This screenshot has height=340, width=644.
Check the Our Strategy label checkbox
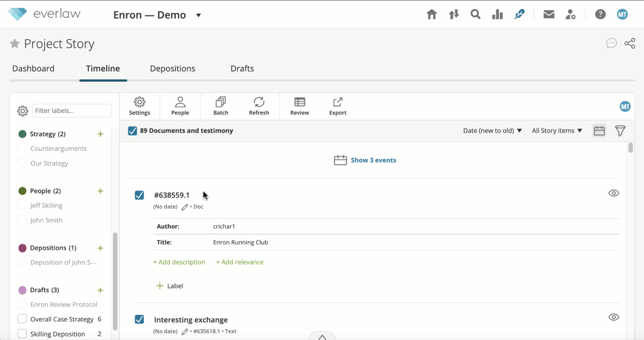22,163
